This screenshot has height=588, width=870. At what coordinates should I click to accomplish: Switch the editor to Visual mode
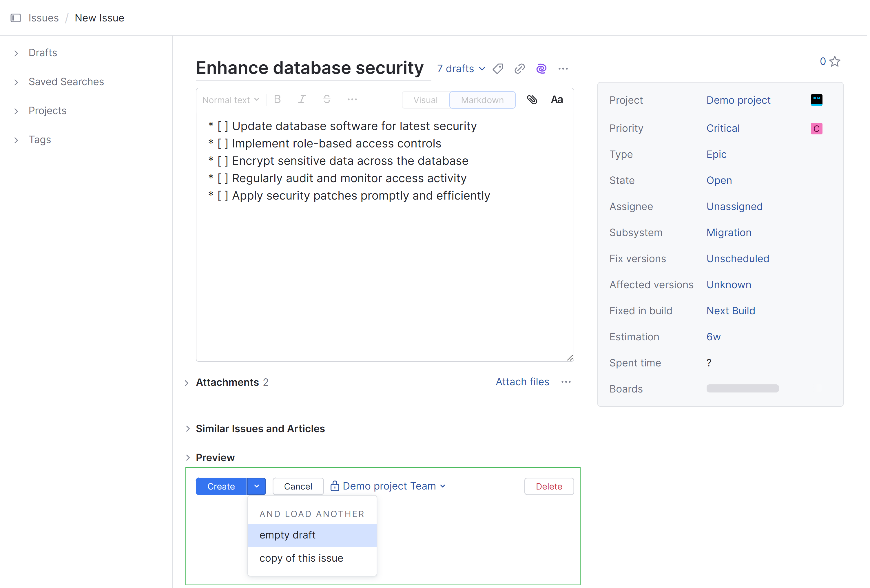tap(425, 100)
